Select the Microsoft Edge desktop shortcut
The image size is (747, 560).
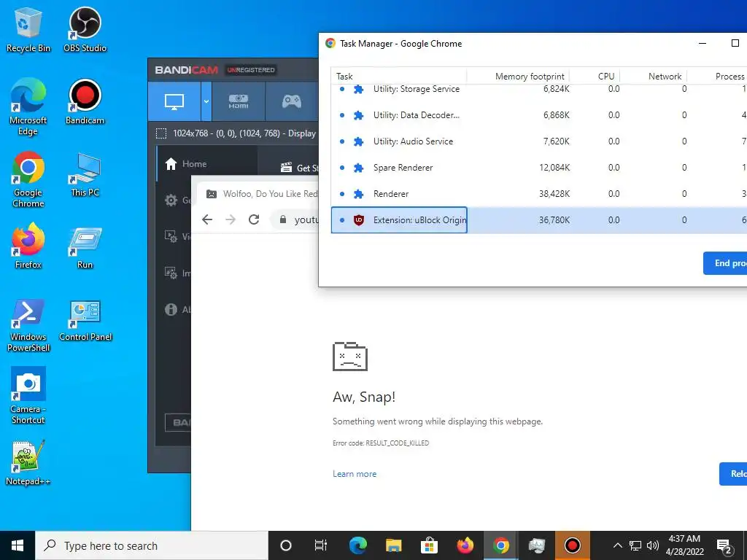[x=28, y=107]
